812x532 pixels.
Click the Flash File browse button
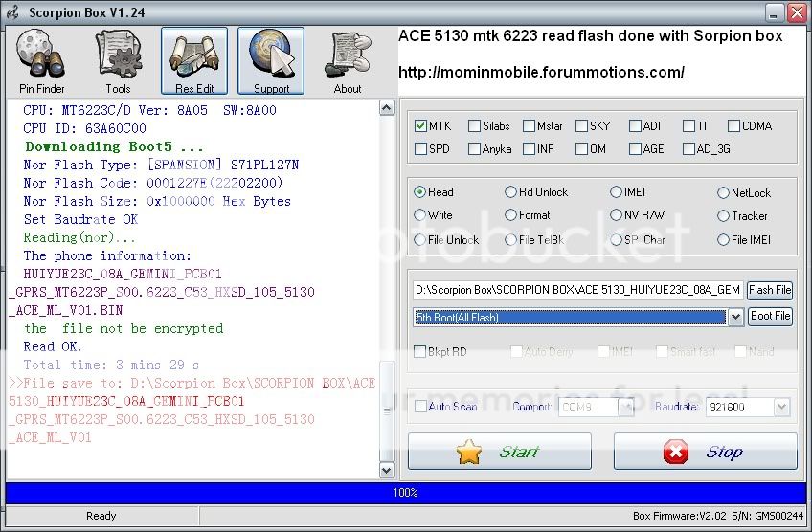coord(770,290)
